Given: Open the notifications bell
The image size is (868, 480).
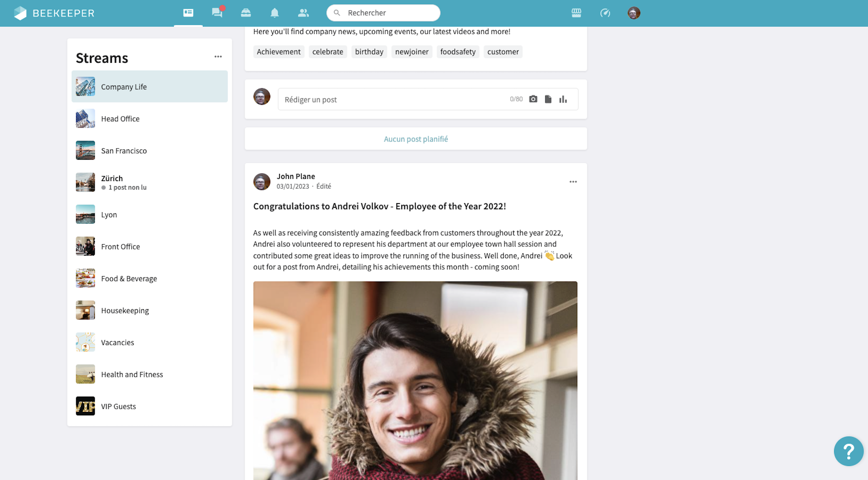Looking at the screenshot, I should click(x=274, y=13).
